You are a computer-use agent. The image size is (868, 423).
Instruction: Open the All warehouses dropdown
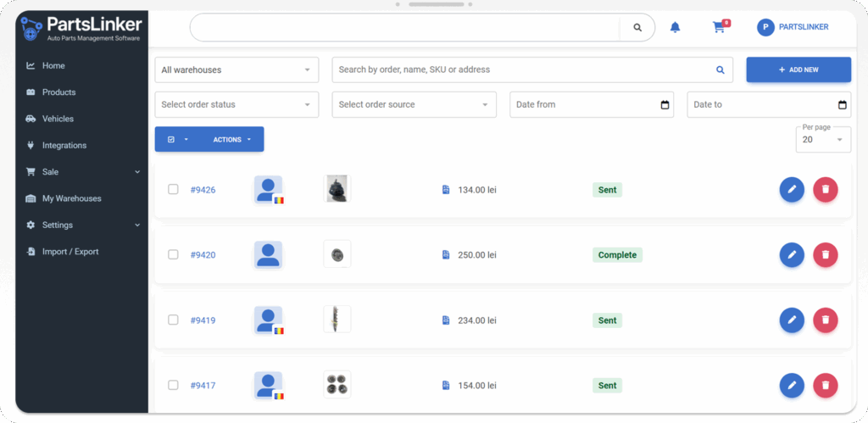(236, 70)
